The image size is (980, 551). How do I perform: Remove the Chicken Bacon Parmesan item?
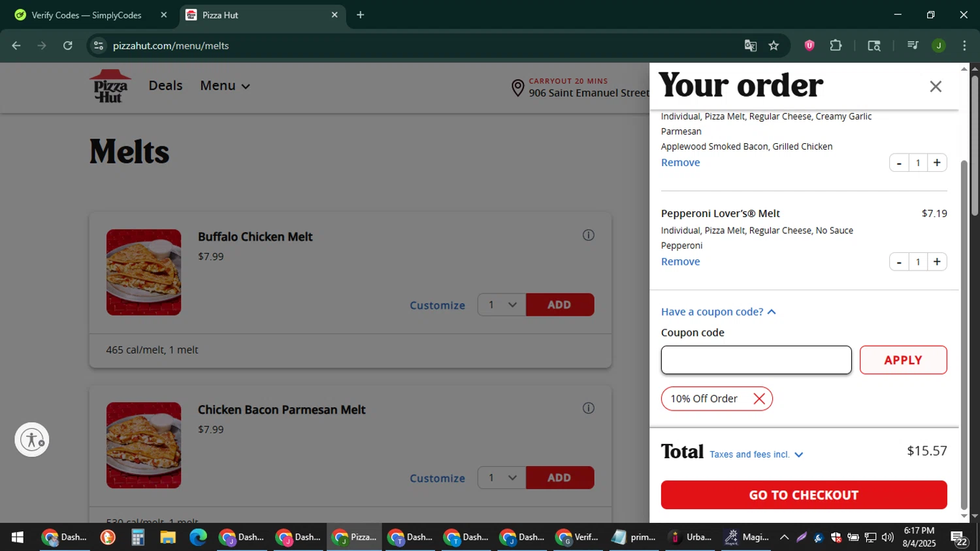(x=680, y=163)
